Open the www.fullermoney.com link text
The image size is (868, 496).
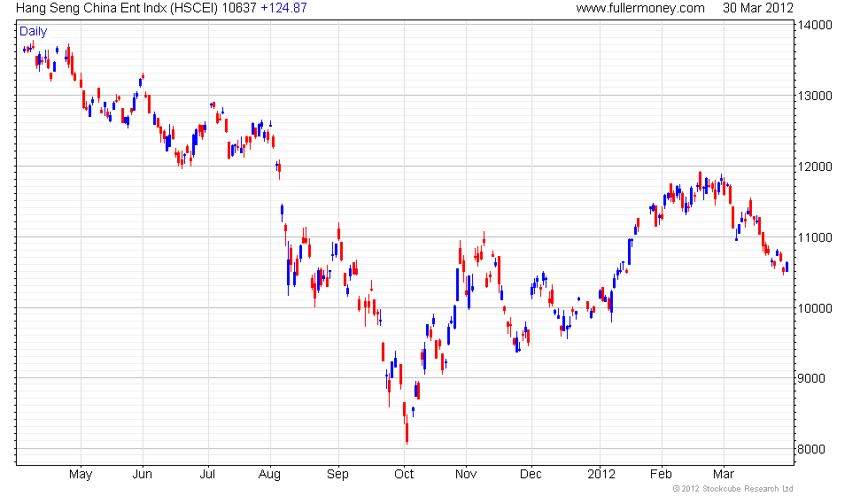[639, 8]
